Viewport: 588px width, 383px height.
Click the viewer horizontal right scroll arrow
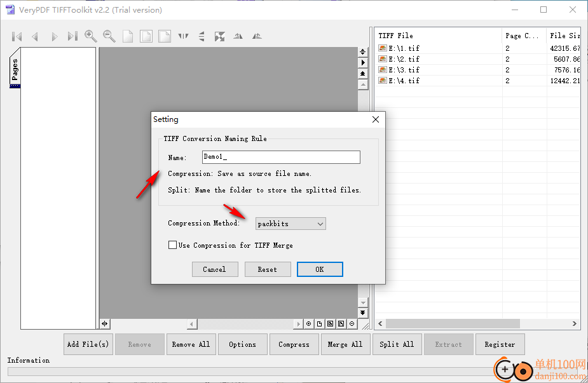click(x=299, y=324)
